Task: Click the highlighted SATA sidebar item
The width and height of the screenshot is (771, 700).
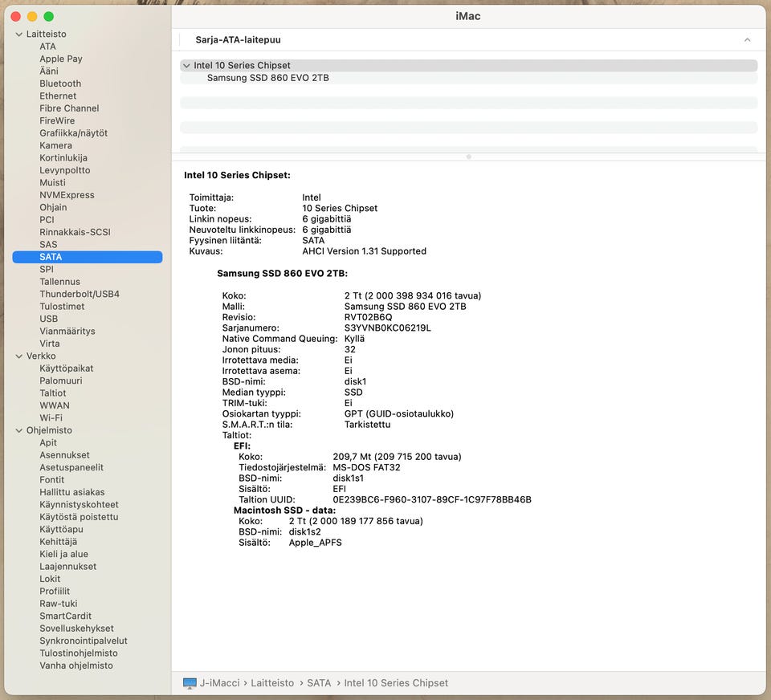Action: tap(88, 257)
